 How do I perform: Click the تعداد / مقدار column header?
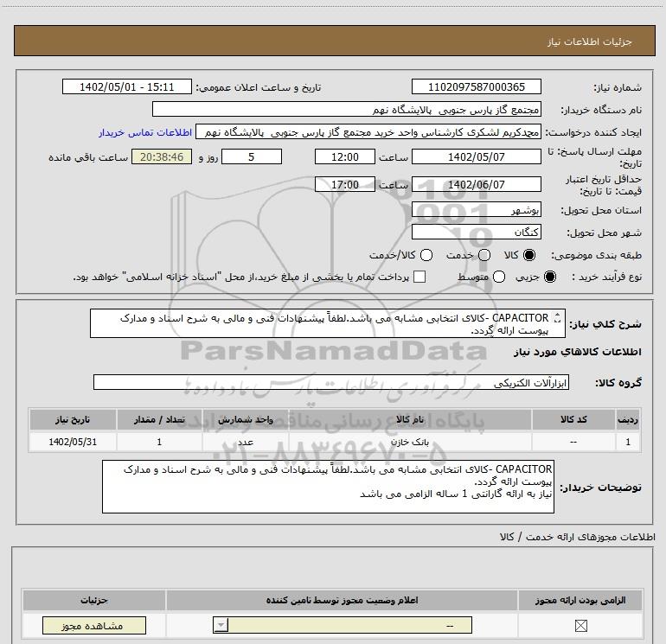pyautogui.click(x=159, y=419)
